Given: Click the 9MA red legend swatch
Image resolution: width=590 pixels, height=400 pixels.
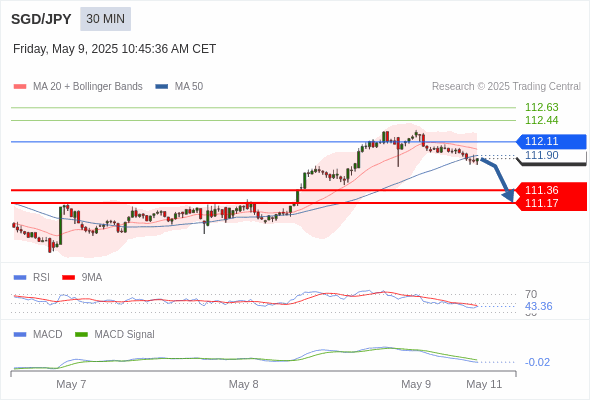Looking at the screenshot, I should (x=68, y=278).
